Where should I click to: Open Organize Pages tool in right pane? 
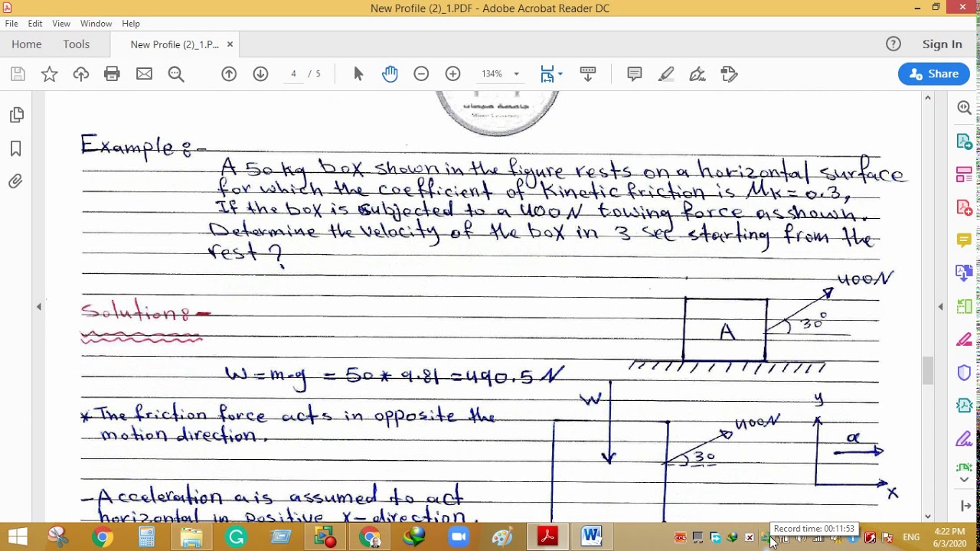(964, 306)
